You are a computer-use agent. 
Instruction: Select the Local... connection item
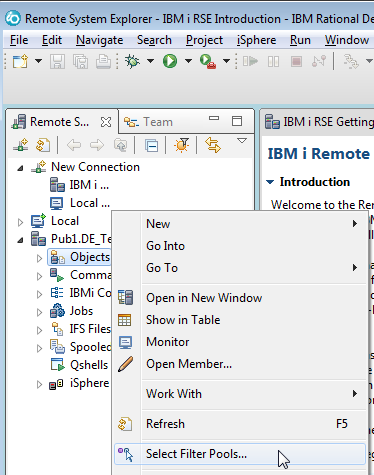click(x=80, y=203)
